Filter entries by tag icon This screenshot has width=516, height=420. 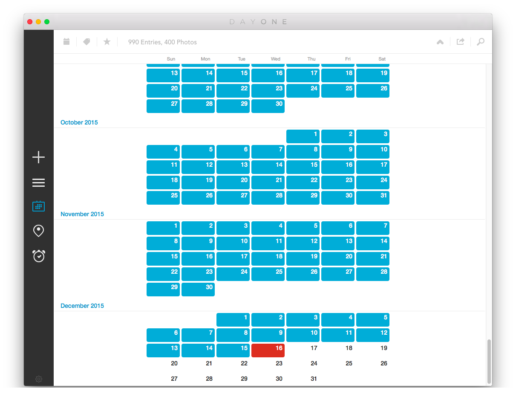[86, 42]
